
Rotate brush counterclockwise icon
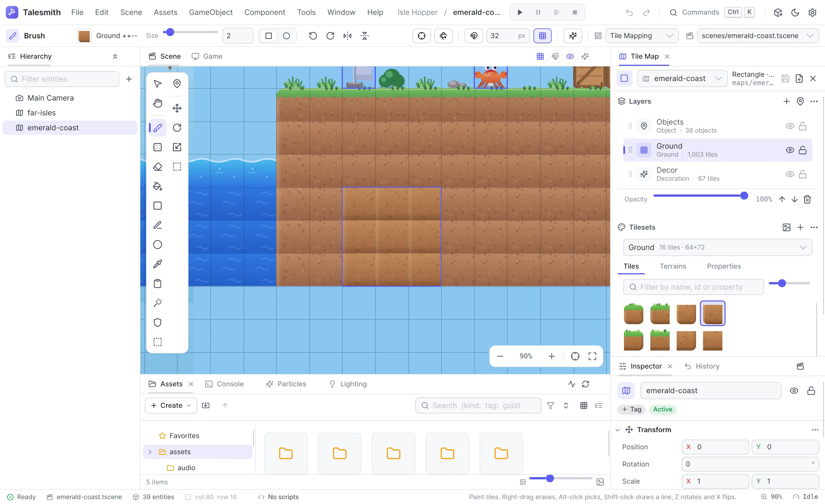click(313, 36)
